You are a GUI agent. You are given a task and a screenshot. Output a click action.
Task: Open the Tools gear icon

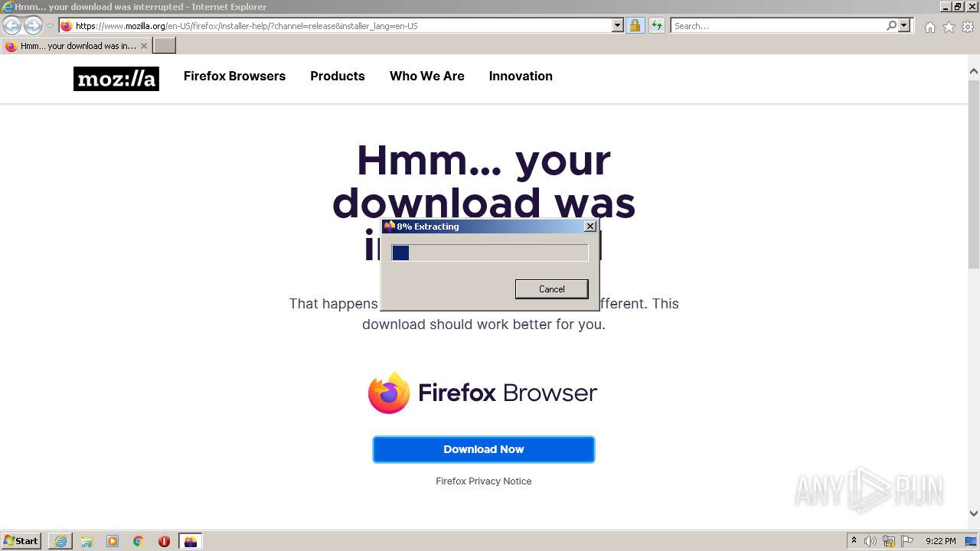click(968, 27)
